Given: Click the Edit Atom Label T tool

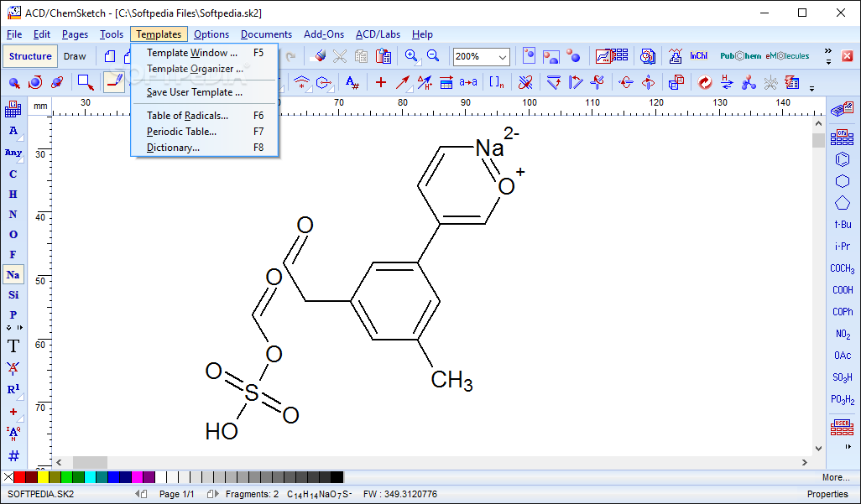Looking at the screenshot, I should click(x=13, y=346).
